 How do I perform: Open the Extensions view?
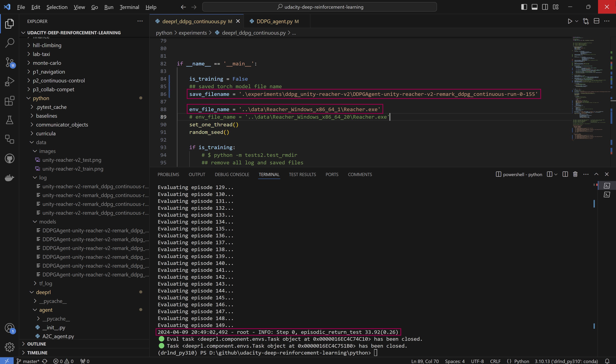(10, 101)
